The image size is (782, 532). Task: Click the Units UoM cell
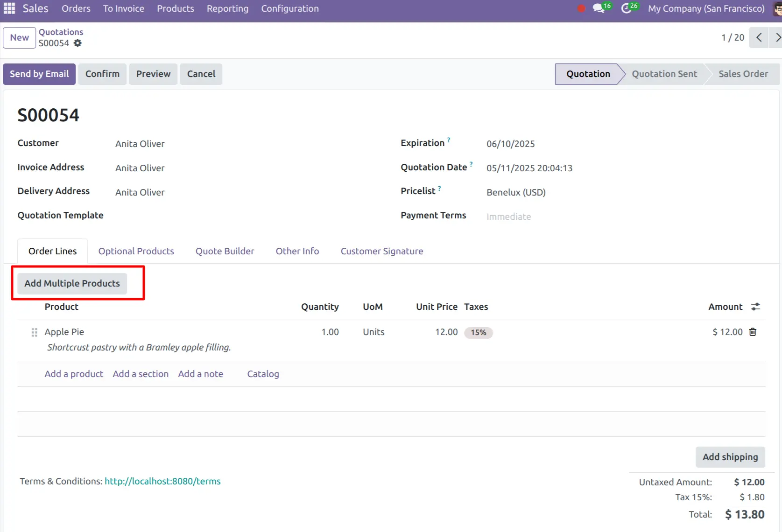pyautogui.click(x=373, y=332)
